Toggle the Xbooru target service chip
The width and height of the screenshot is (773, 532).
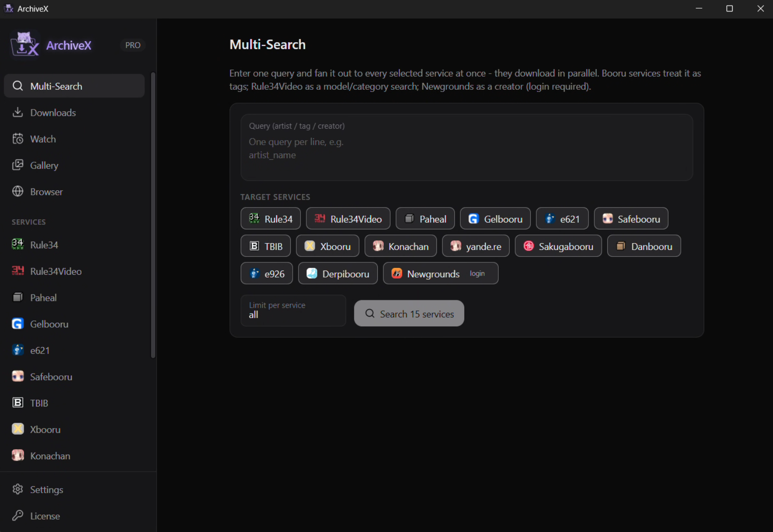coord(327,246)
